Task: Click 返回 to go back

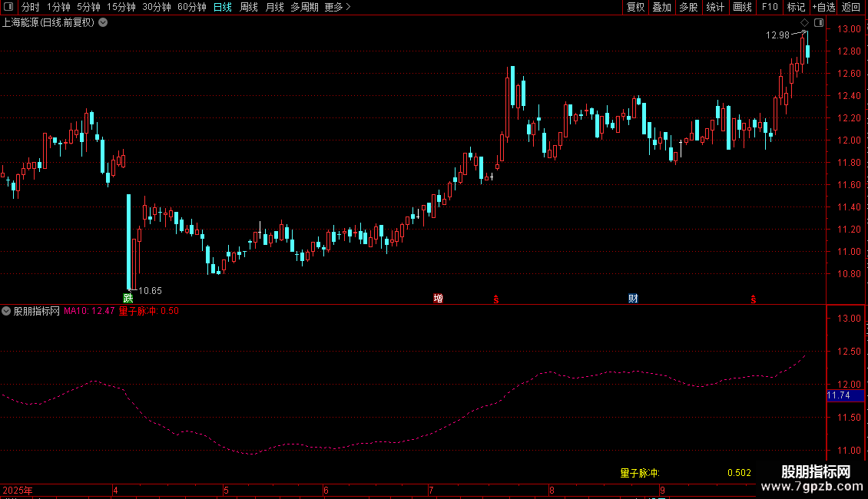Action: pos(851,7)
